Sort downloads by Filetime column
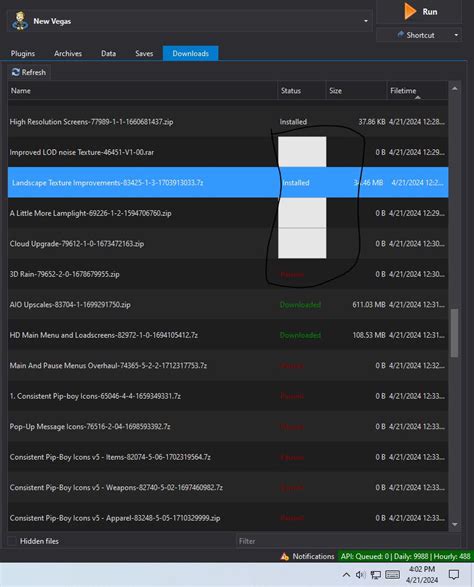Screen dimensions: 474x587 [417, 91]
